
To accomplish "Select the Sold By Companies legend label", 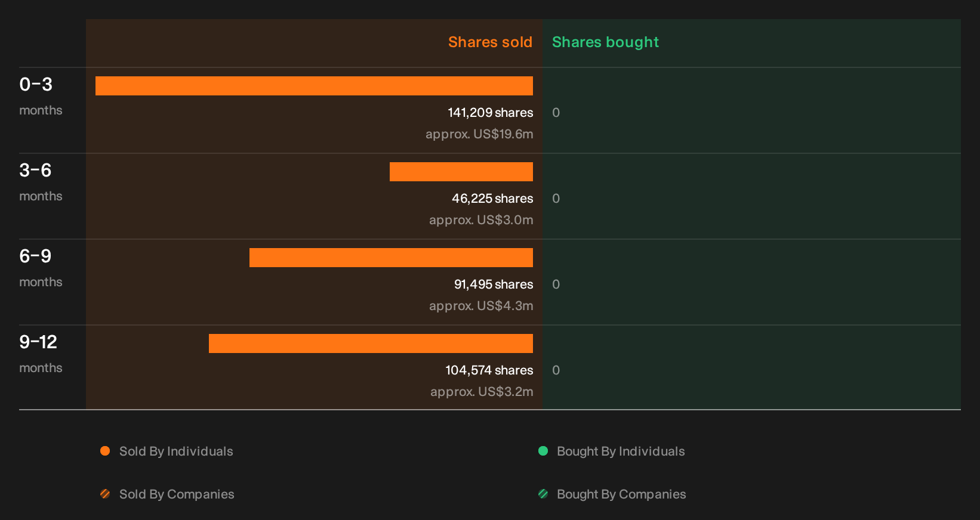I will 177,494.
